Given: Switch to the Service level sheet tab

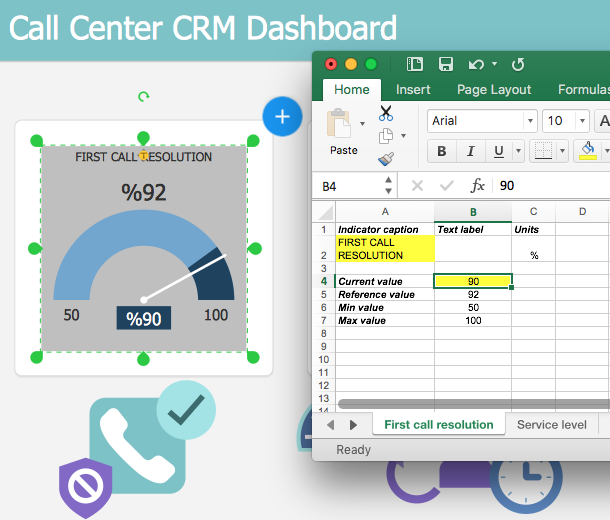Looking at the screenshot, I should 552,425.
